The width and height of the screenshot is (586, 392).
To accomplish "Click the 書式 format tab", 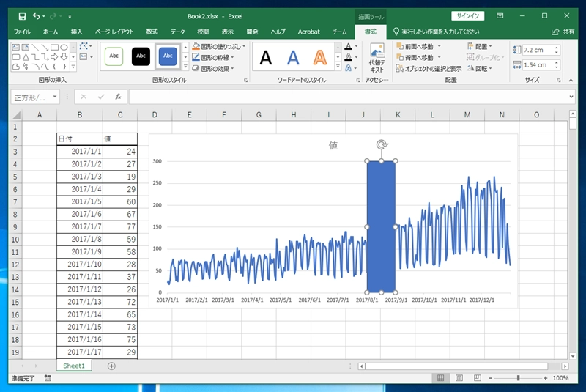I will (371, 32).
